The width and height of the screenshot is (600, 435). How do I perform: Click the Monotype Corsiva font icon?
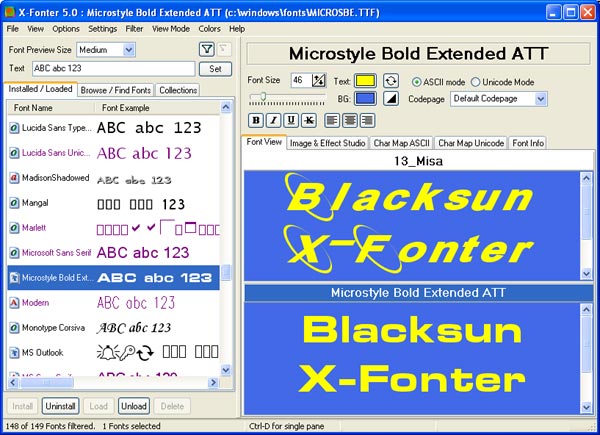(x=14, y=328)
